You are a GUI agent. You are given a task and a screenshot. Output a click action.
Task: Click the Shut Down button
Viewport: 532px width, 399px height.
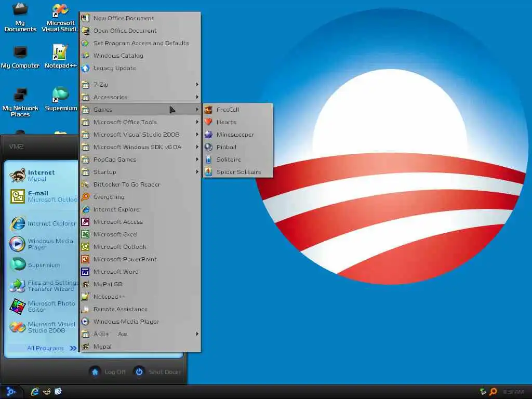pyautogui.click(x=157, y=372)
